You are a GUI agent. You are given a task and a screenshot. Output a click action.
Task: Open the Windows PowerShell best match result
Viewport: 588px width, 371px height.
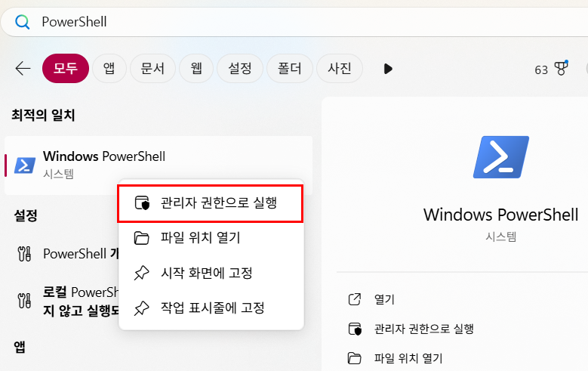(159, 165)
